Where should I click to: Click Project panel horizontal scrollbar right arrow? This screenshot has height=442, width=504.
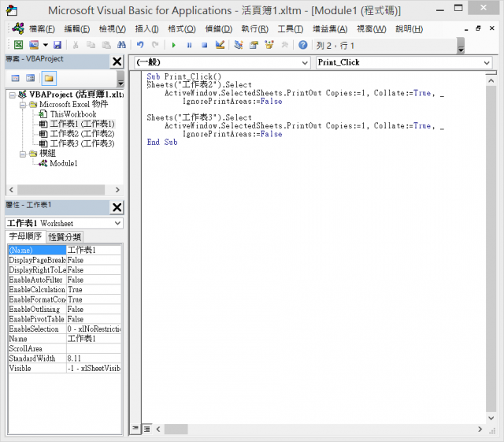pos(117,190)
